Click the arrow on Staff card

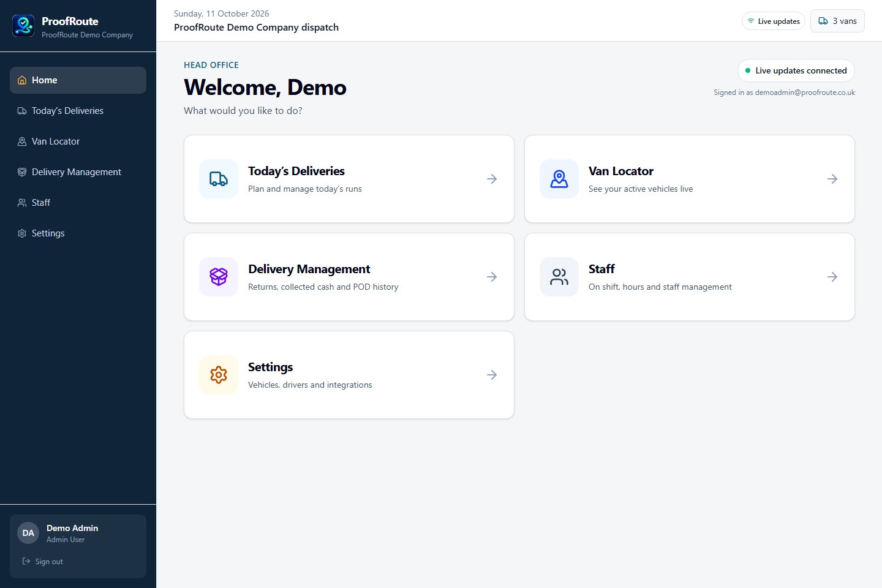tap(832, 277)
